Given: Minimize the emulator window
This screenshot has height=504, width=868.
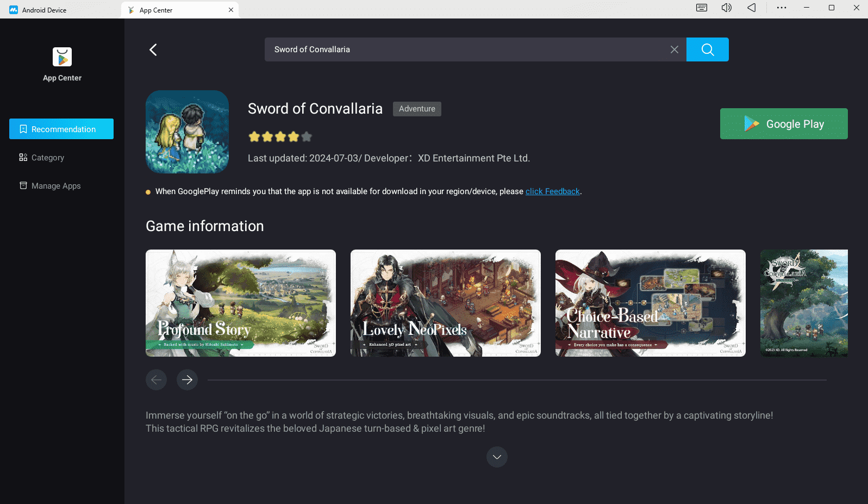Looking at the screenshot, I should point(807,8).
